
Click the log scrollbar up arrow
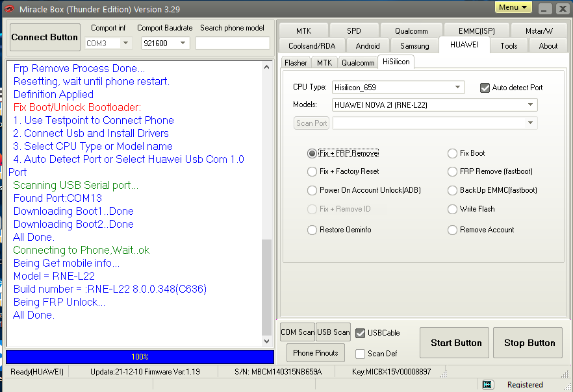[267, 67]
